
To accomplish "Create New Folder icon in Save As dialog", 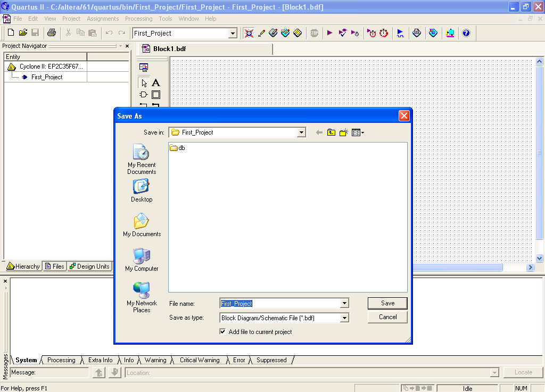I will coord(343,132).
